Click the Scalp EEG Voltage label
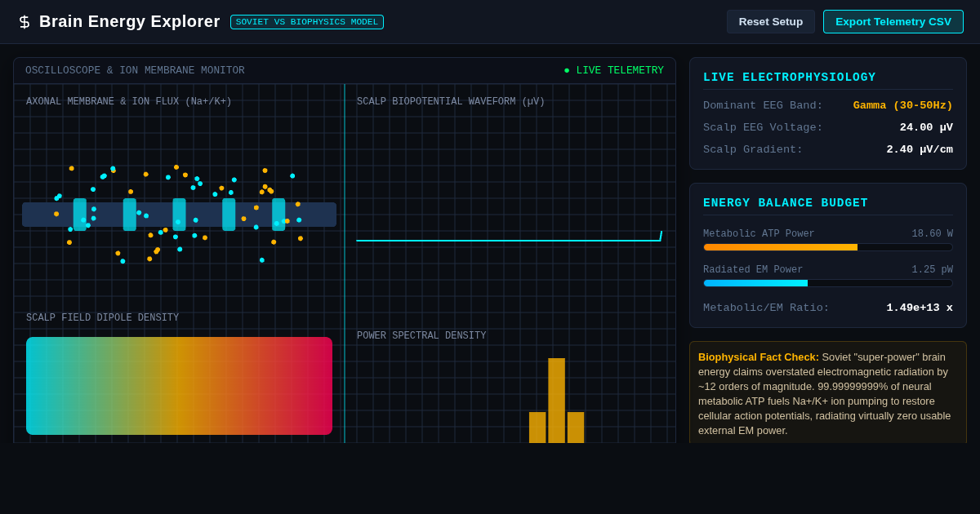980x514 pixels. (763, 127)
